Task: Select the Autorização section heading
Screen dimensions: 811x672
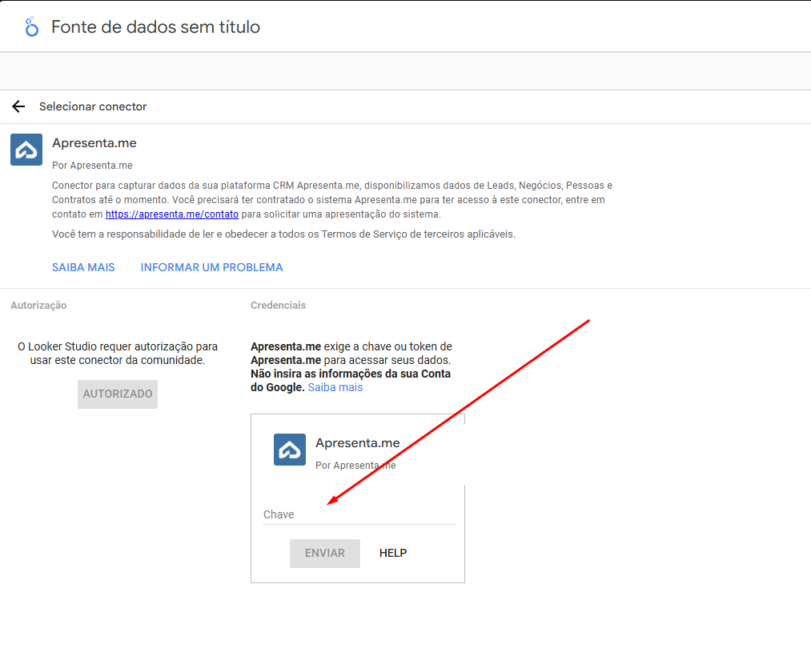Action: click(38, 305)
